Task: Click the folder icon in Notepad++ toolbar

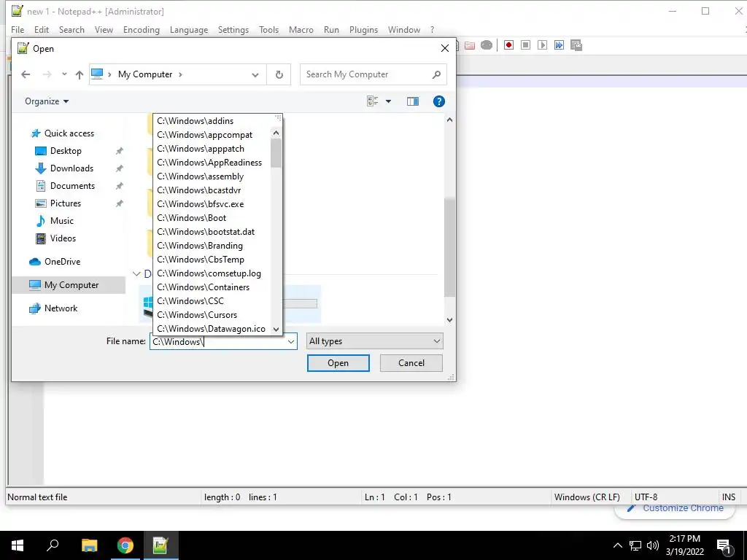Action: tap(470, 45)
